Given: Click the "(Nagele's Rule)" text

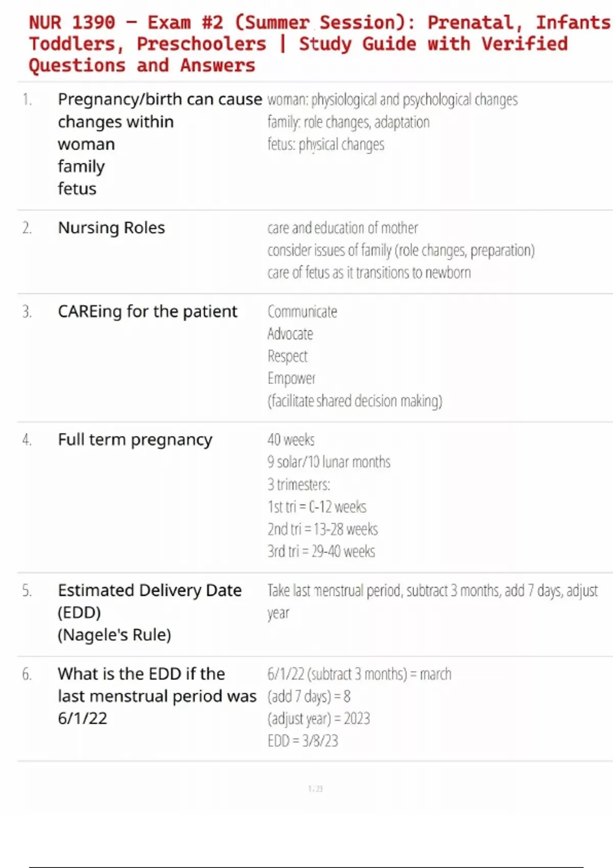Looking at the screenshot, I should (114, 635).
